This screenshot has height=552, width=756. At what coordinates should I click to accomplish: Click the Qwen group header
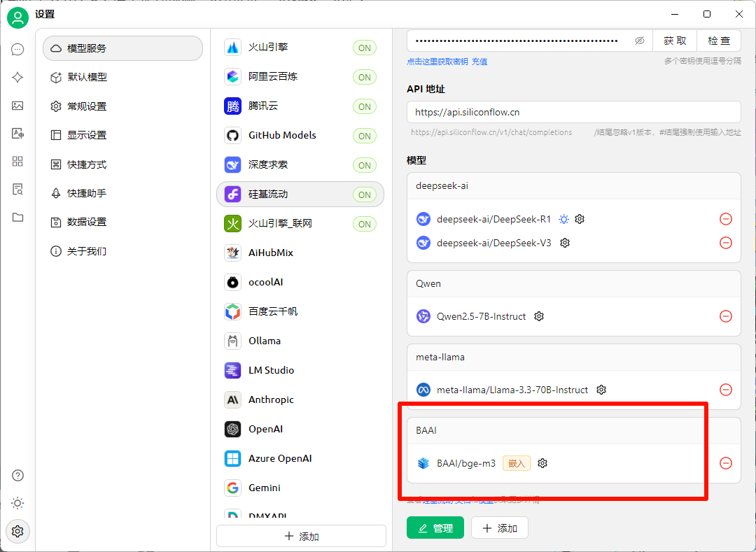point(574,284)
